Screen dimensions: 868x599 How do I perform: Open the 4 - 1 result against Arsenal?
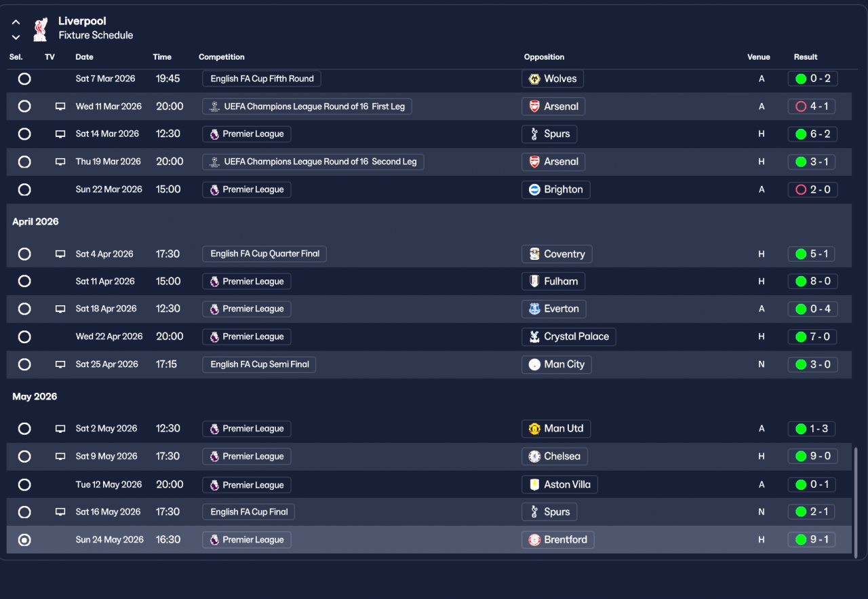[812, 107]
